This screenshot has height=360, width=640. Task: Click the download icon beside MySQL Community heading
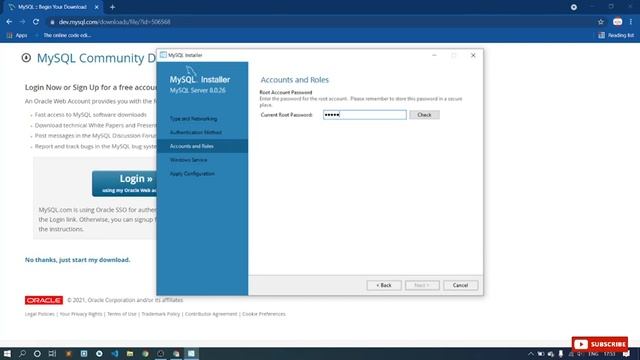click(26, 58)
